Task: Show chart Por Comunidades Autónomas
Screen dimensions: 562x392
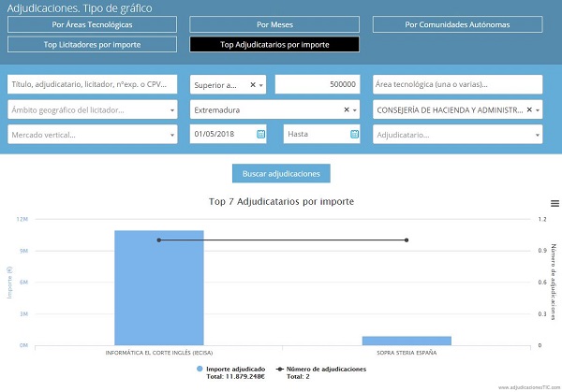Action: pos(457,24)
